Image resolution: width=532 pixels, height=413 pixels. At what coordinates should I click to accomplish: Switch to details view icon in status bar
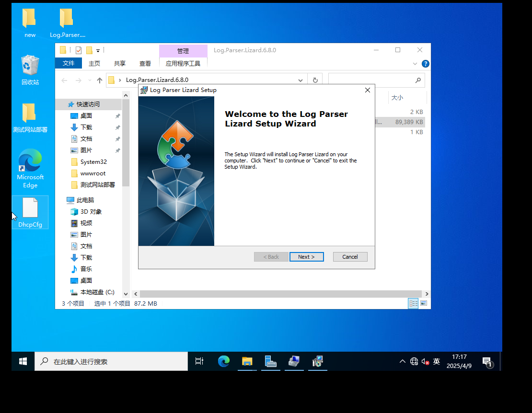click(x=413, y=303)
